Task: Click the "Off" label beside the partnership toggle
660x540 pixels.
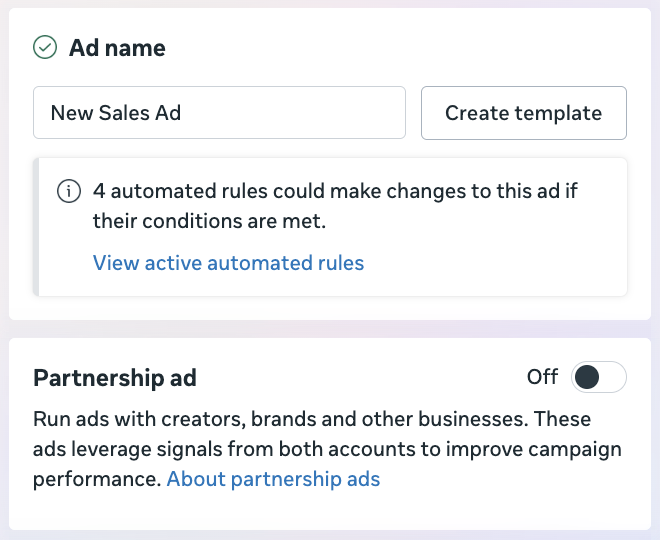Action: click(542, 377)
